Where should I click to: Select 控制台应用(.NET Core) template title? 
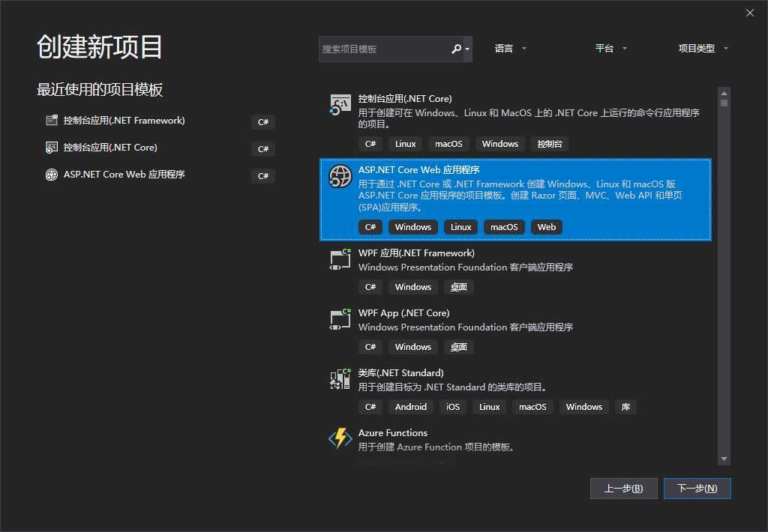click(405, 99)
